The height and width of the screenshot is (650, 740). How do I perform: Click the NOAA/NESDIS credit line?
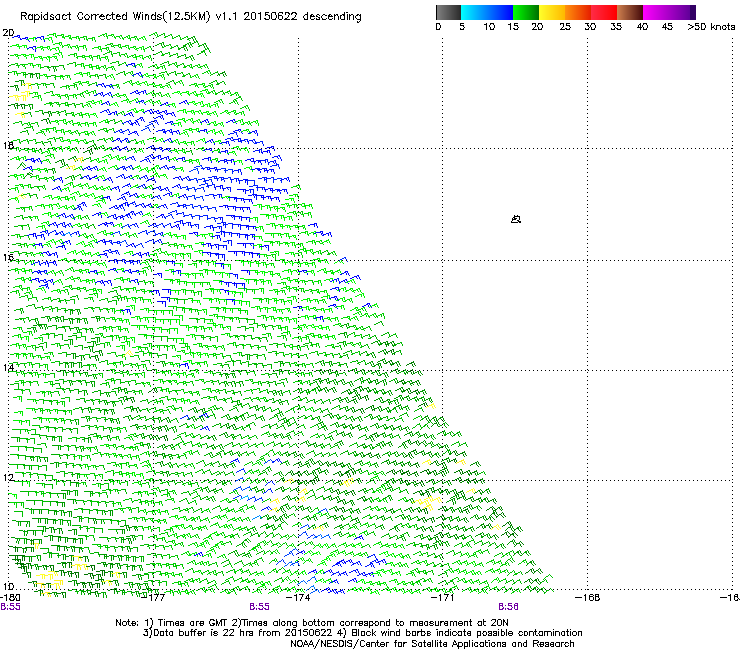432,644
